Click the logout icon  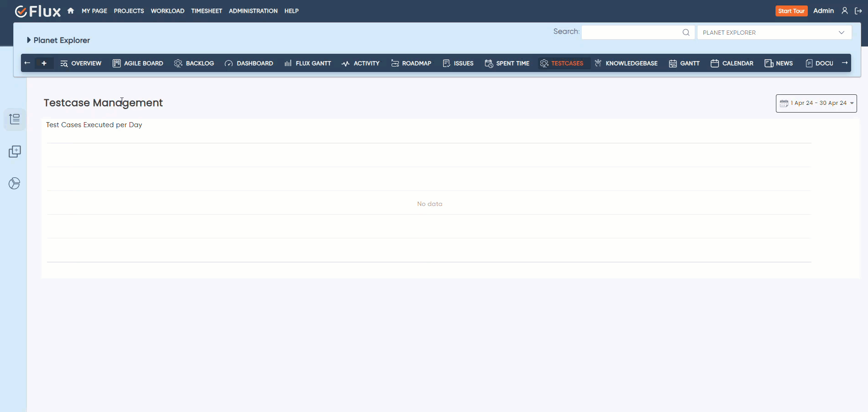tap(858, 11)
